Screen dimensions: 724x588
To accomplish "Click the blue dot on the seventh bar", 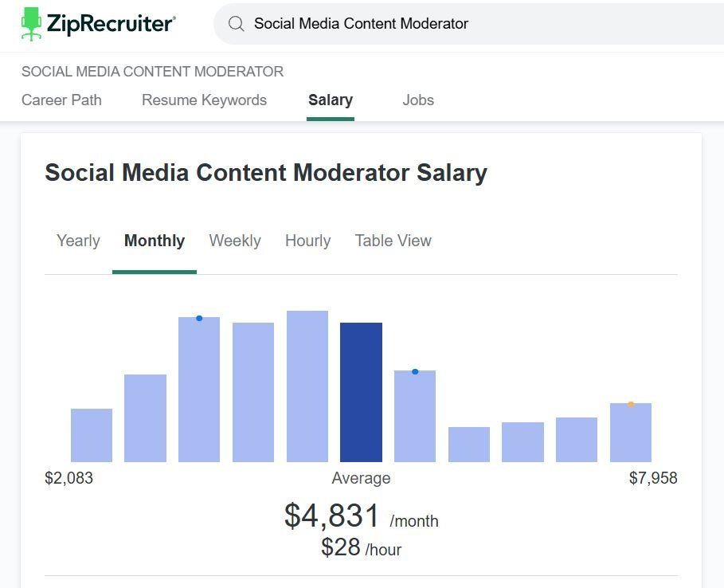I will click(x=415, y=371).
